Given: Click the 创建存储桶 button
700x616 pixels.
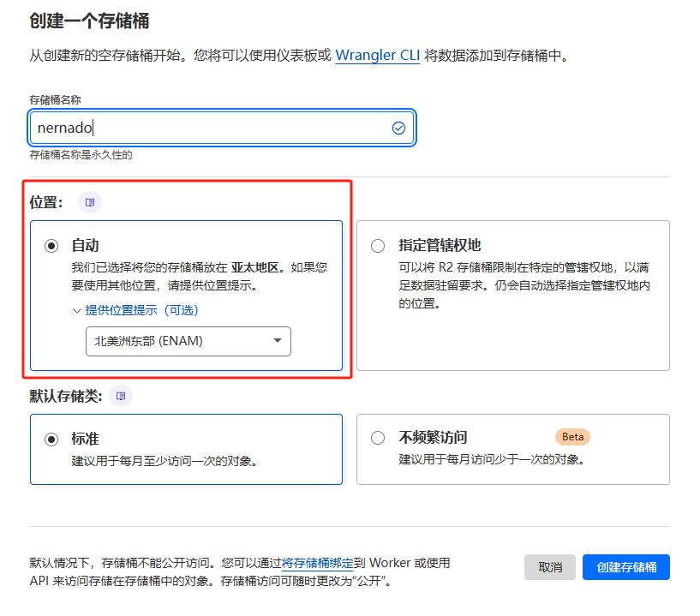Looking at the screenshot, I should tap(626, 567).
